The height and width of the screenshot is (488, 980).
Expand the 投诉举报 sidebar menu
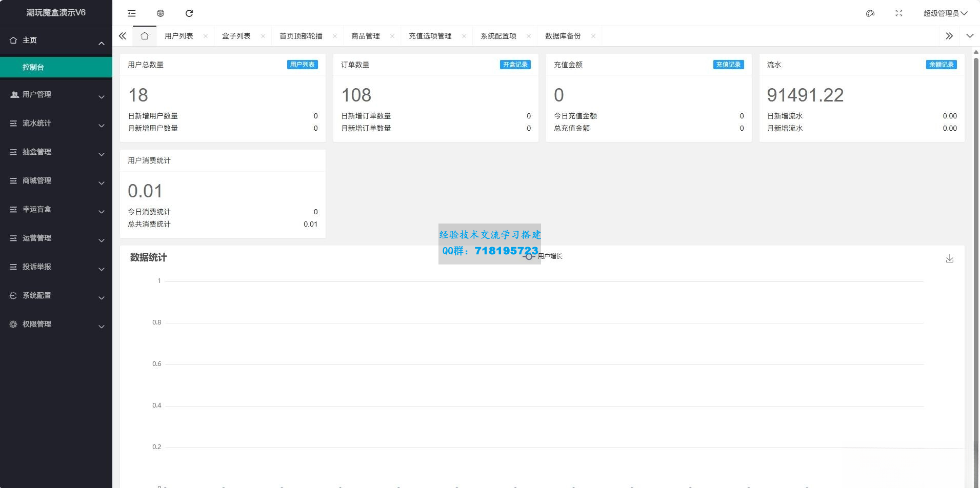pyautogui.click(x=56, y=267)
